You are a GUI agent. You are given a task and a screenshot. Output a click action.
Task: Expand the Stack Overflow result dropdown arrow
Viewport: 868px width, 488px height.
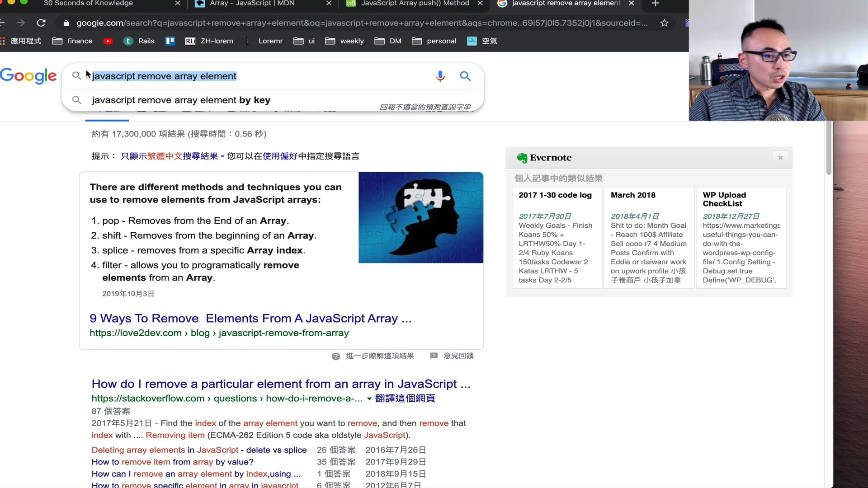(369, 399)
